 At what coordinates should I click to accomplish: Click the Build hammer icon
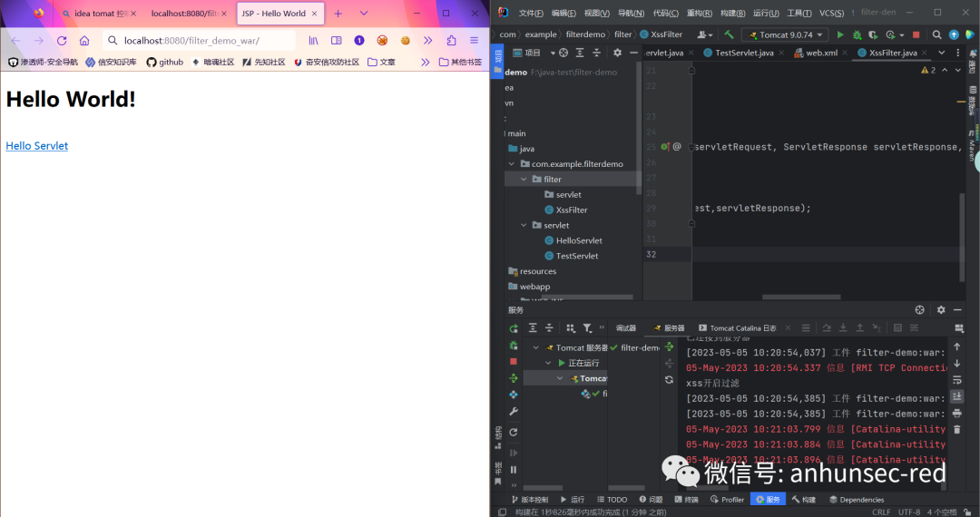(729, 35)
